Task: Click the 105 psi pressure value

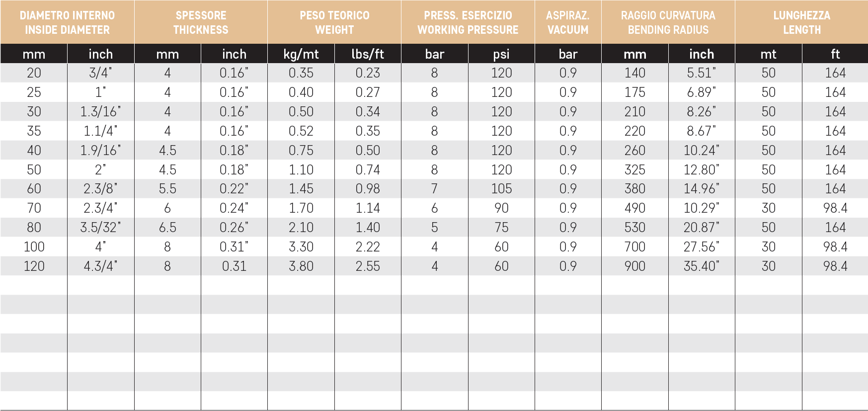Action: click(501, 189)
